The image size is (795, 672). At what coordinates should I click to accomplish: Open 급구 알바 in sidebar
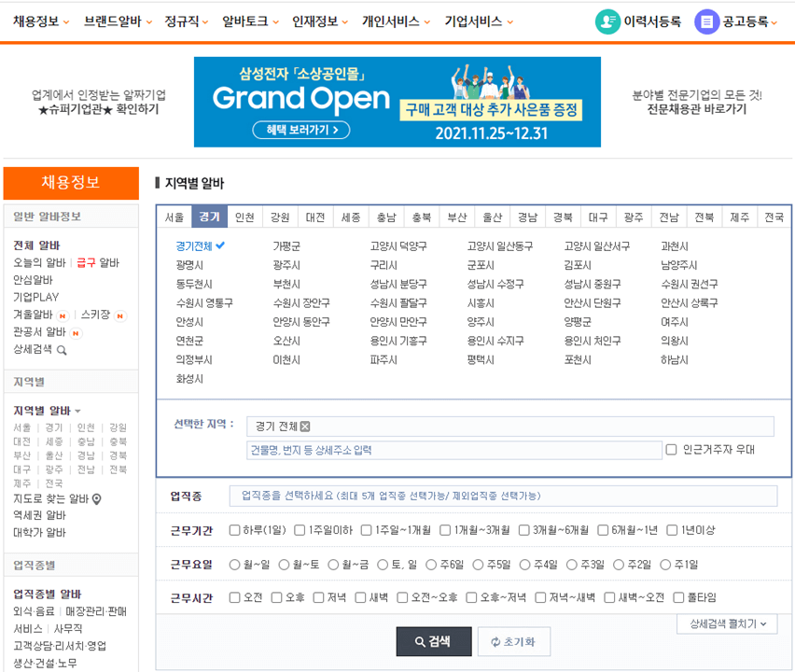click(98, 262)
